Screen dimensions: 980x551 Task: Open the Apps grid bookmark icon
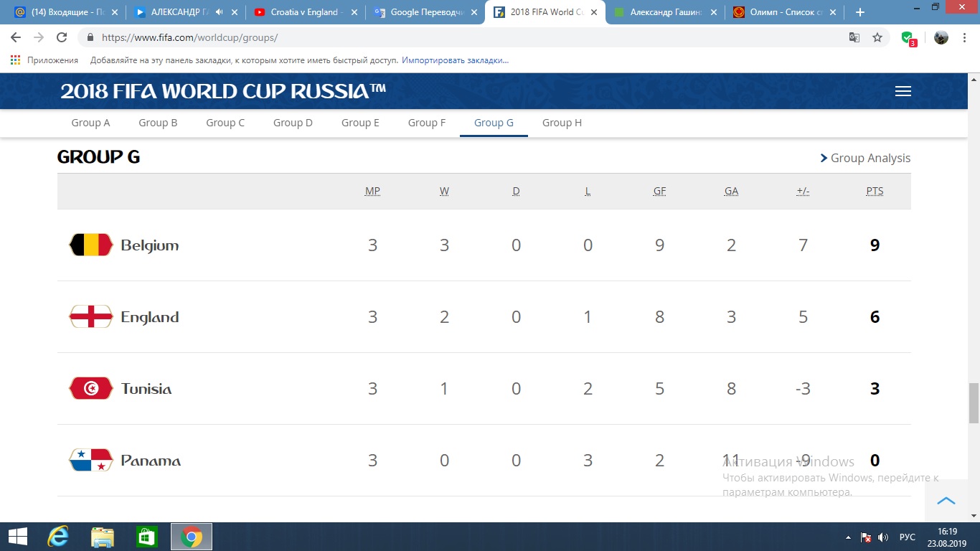click(x=16, y=60)
